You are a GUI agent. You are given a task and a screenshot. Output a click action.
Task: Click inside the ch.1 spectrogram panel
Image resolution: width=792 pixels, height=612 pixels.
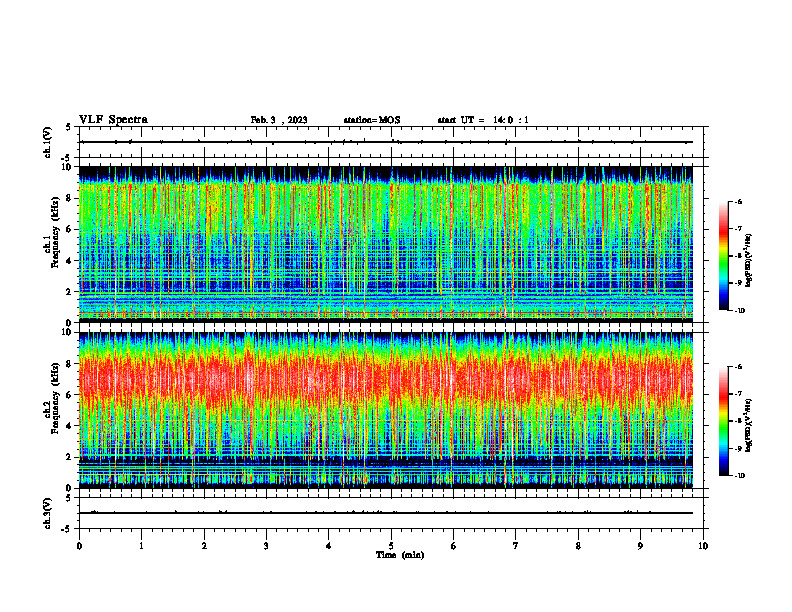[x=385, y=244]
